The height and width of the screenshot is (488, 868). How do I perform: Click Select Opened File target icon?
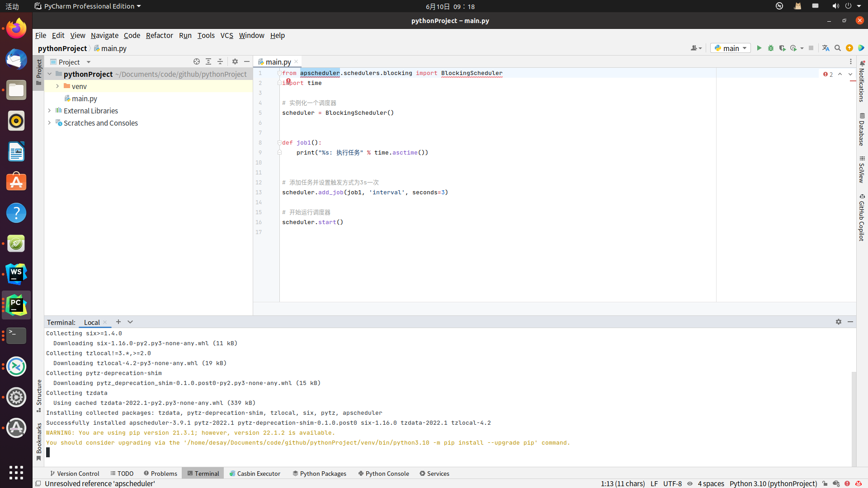coord(197,61)
